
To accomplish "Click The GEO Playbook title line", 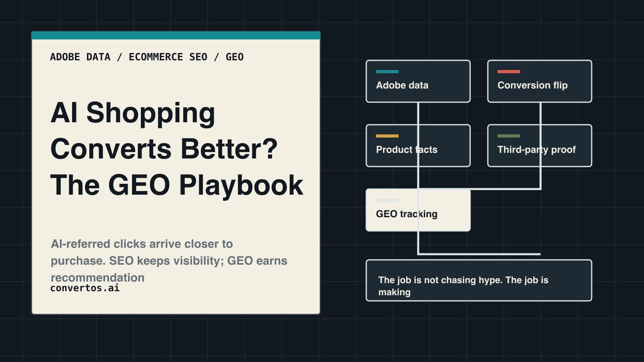I will point(177,185).
